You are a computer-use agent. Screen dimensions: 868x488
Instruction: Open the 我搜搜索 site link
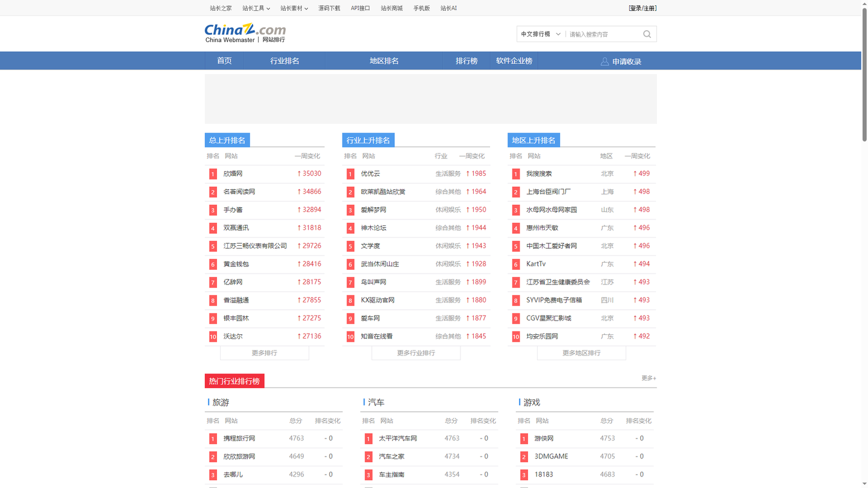coord(539,174)
